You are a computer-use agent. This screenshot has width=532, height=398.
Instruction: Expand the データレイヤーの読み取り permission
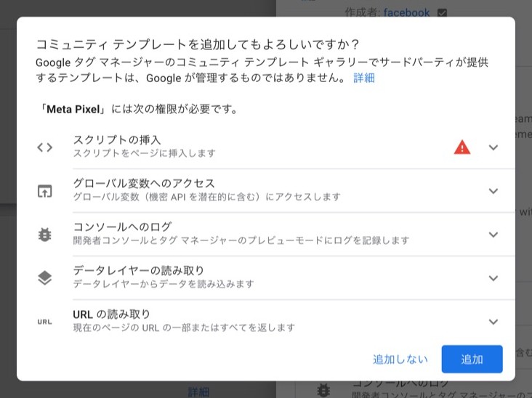[493, 278]
